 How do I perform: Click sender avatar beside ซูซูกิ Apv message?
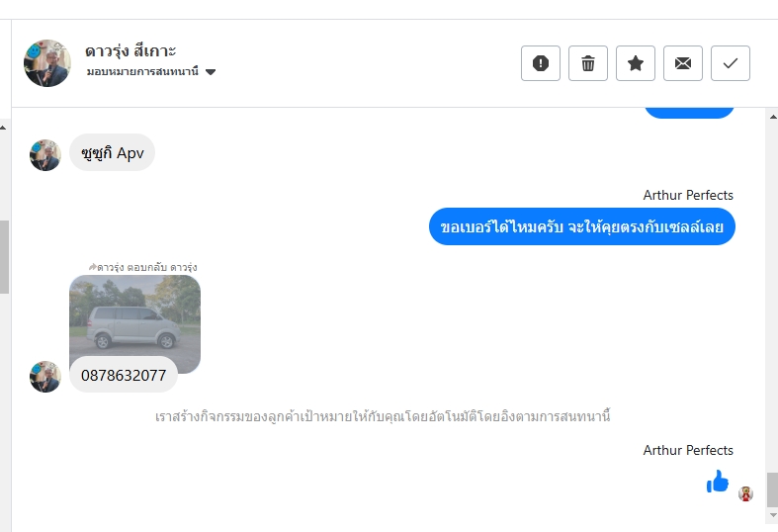(45, 155)
